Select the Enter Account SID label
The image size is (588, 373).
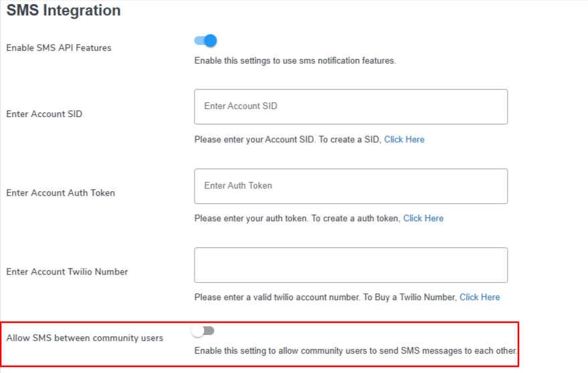tap(44, 114)
